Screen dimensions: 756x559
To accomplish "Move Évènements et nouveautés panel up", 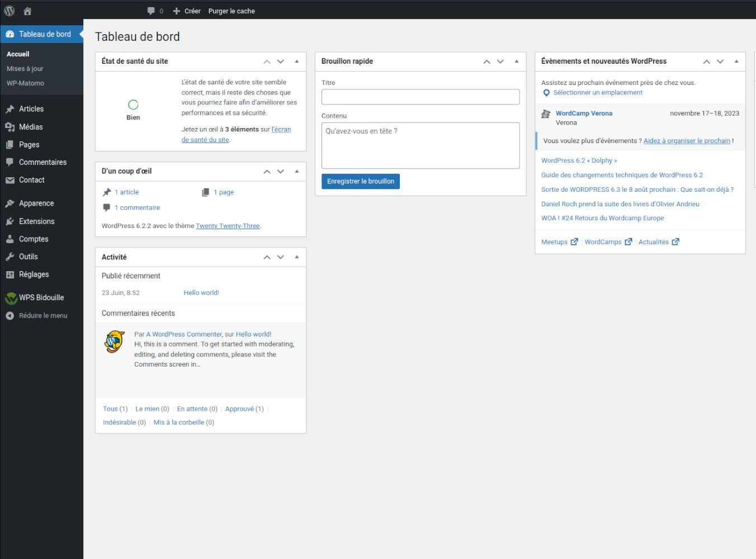I will point(706,61).
